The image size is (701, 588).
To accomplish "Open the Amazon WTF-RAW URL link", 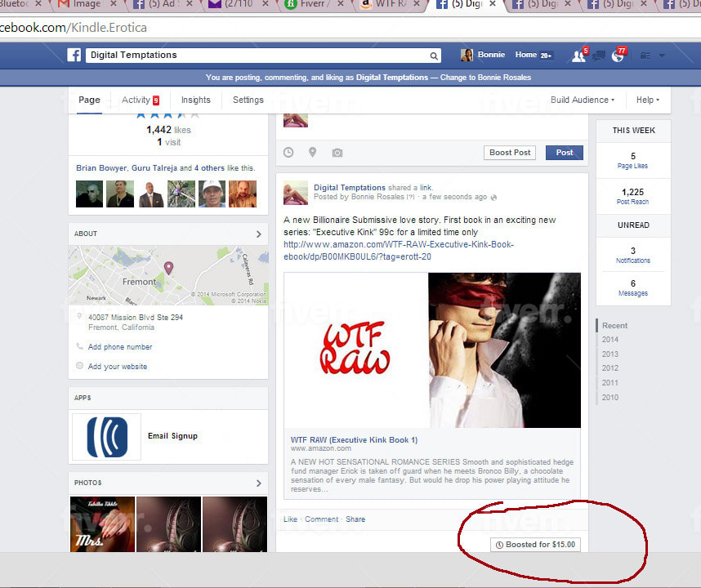I will [x=399, y=251].
